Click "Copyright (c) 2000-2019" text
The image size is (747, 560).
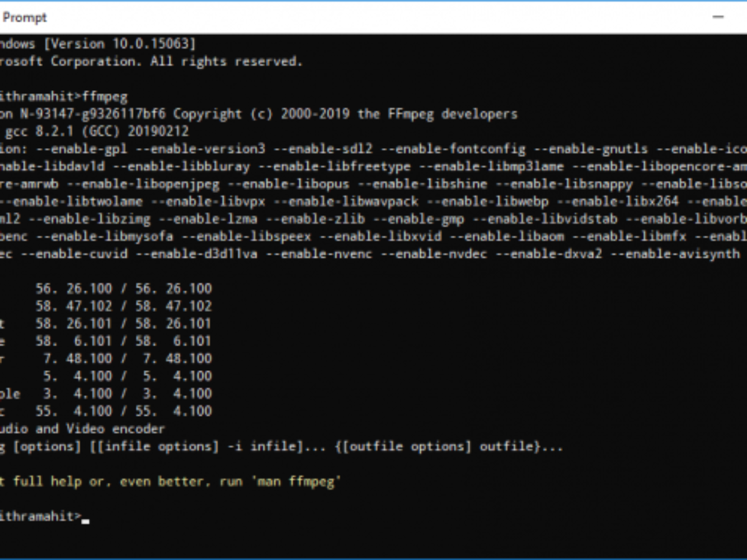tap(262, 114)
